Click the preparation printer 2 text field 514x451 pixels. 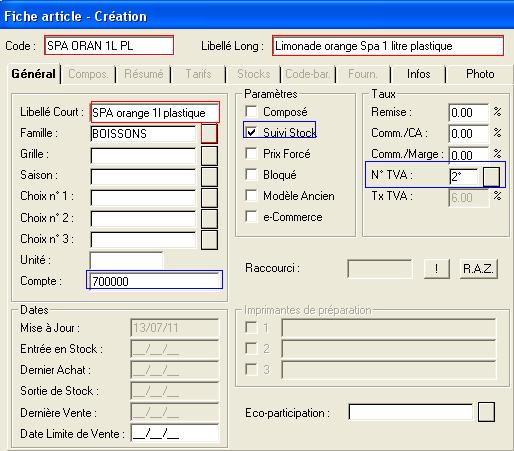(x=389, y=348)
